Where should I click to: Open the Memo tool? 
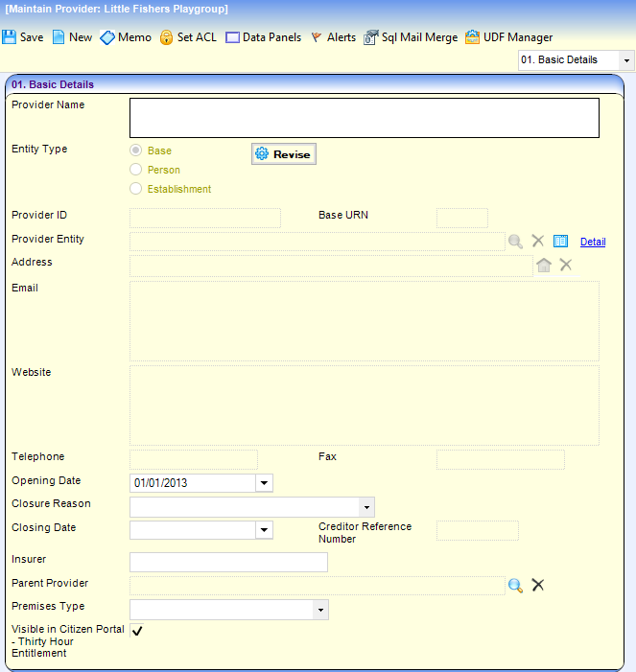(107, 37)
